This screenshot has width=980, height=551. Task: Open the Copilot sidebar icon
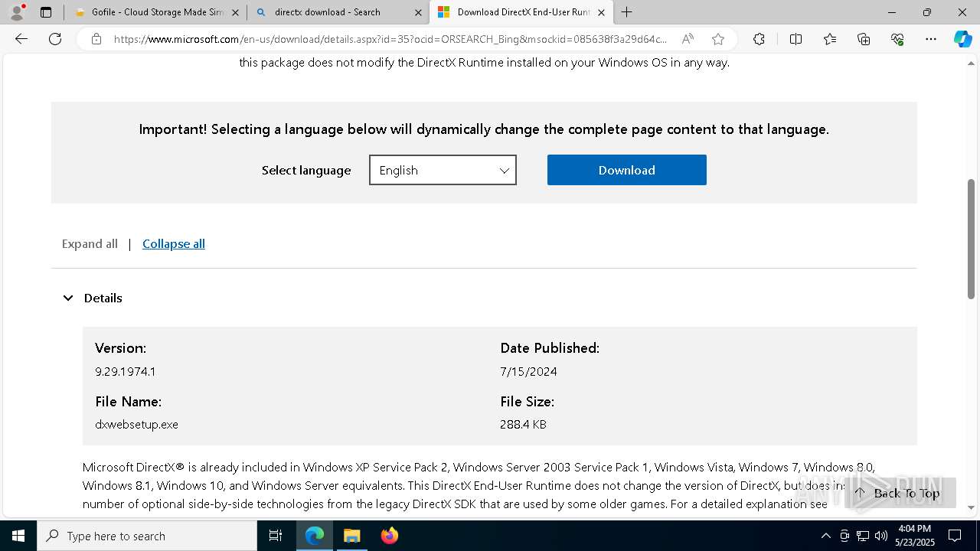click(x=962, y=39)
